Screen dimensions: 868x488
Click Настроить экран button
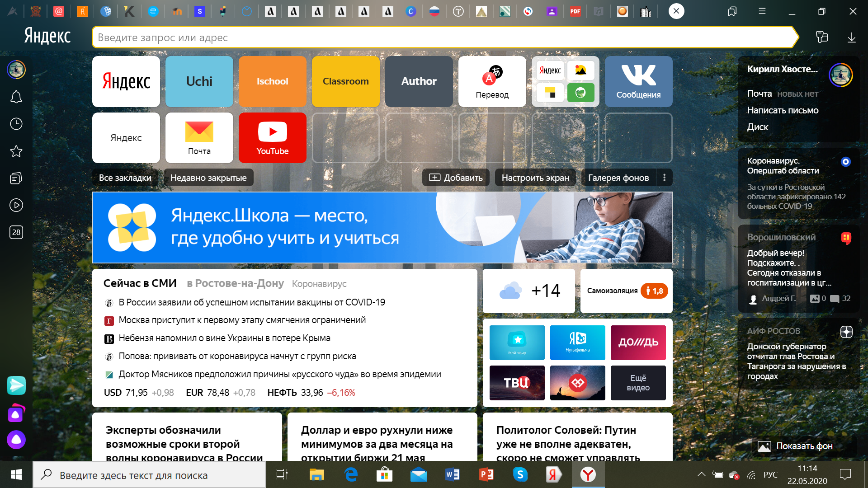point(535,178)
